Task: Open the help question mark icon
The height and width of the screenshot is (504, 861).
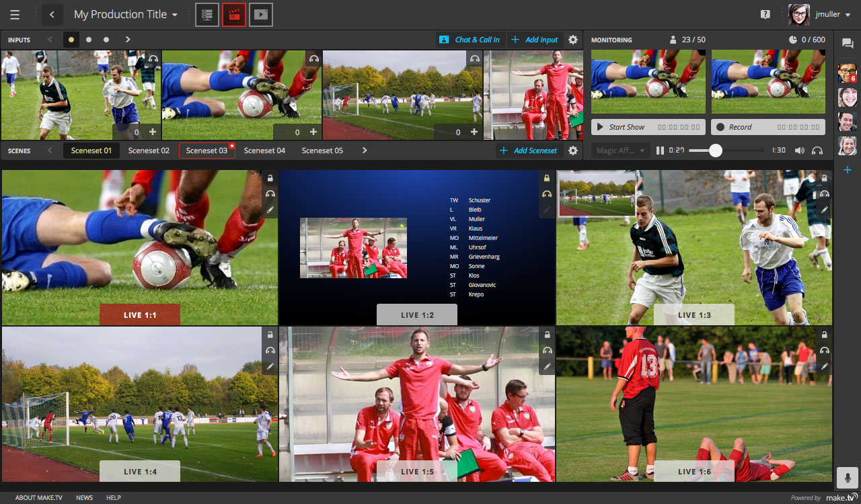Action: (x=765, y=15)
